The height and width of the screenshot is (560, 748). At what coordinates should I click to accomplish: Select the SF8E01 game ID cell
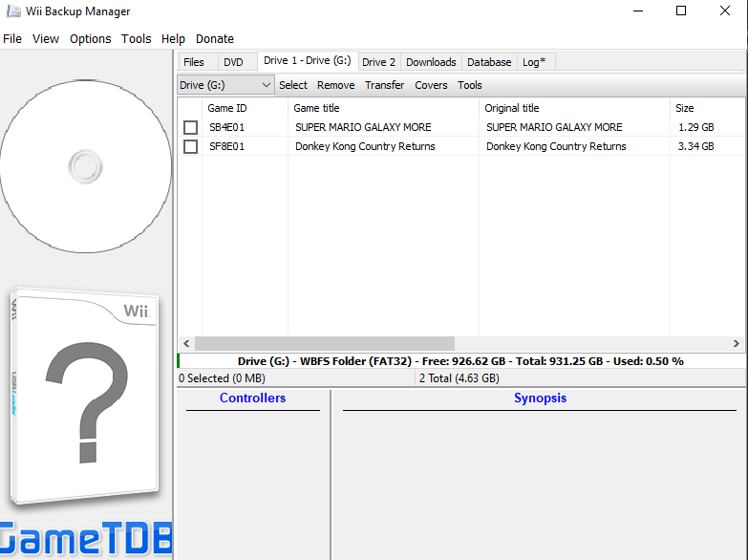(227, 146)
